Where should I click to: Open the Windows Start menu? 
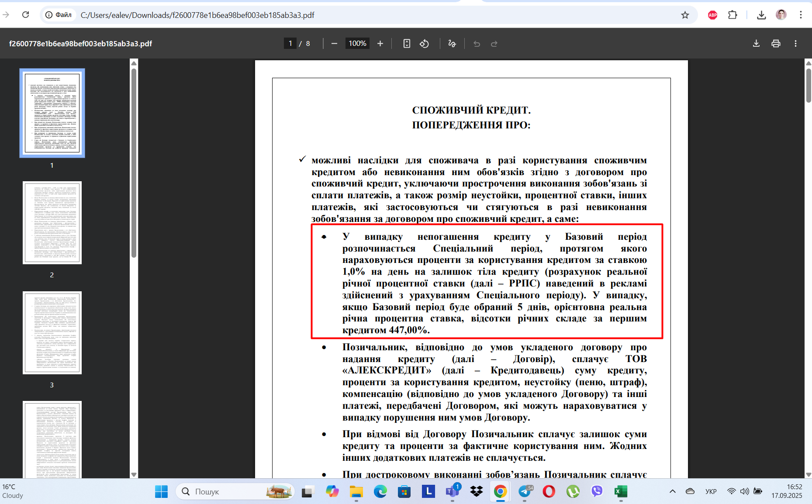tap(161, 492)
